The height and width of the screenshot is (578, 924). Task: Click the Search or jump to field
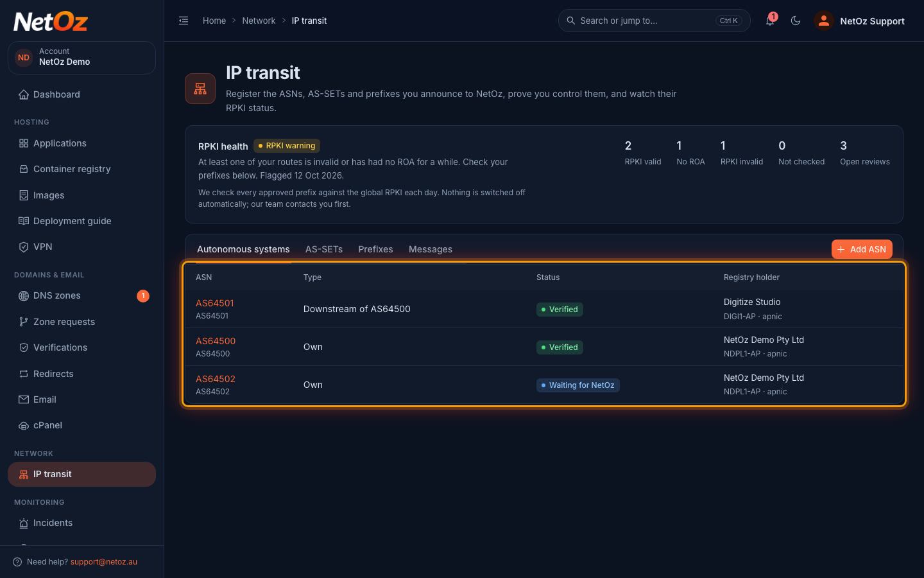coord(654,21)
